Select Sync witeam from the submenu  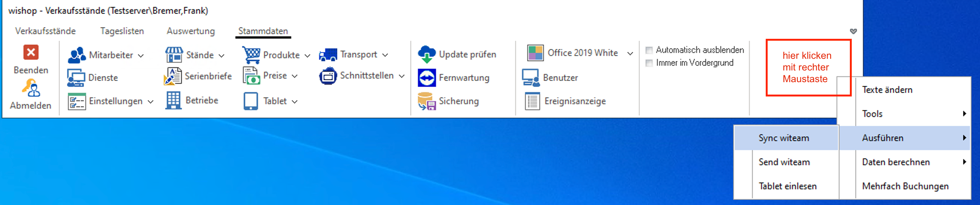[x=784, y=138]
